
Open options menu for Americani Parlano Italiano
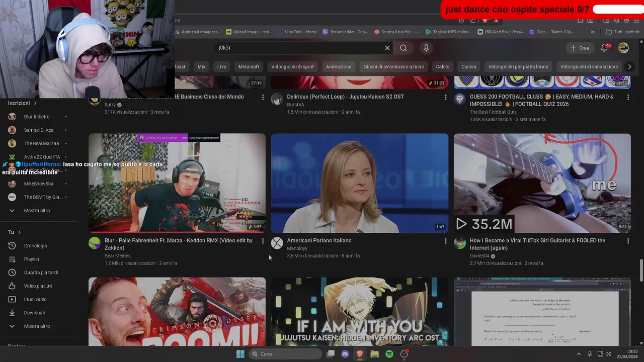tap(445, 241)
